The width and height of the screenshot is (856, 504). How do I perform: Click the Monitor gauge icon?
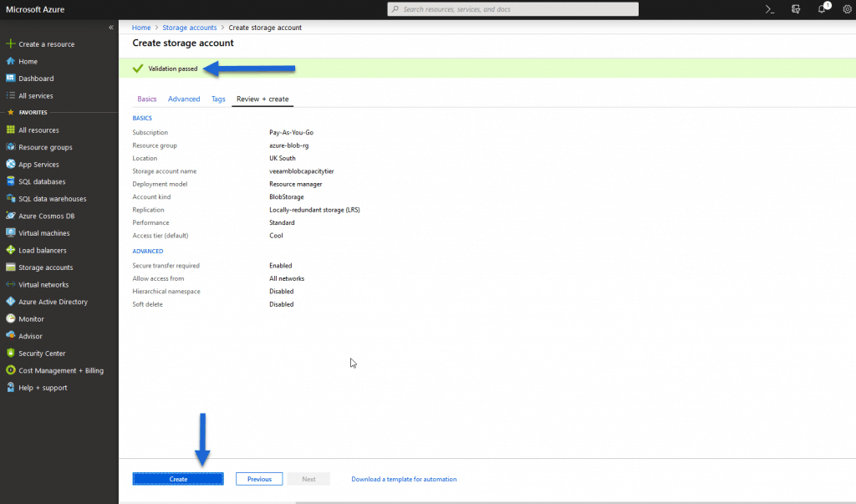10,319
